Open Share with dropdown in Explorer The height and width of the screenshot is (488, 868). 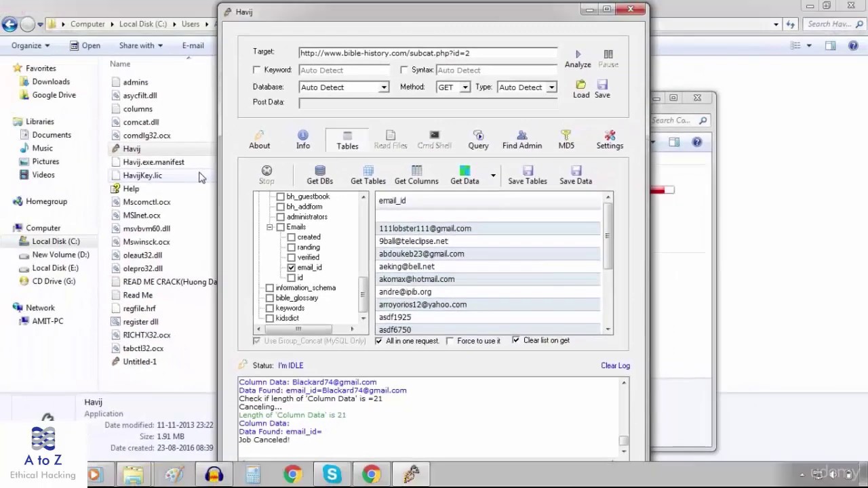141,45
